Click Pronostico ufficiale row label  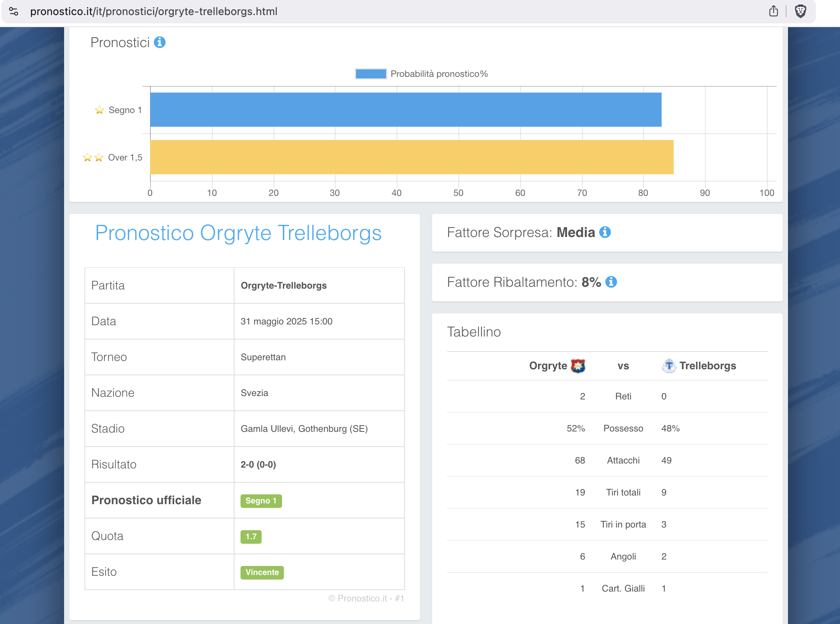point(146,500)
